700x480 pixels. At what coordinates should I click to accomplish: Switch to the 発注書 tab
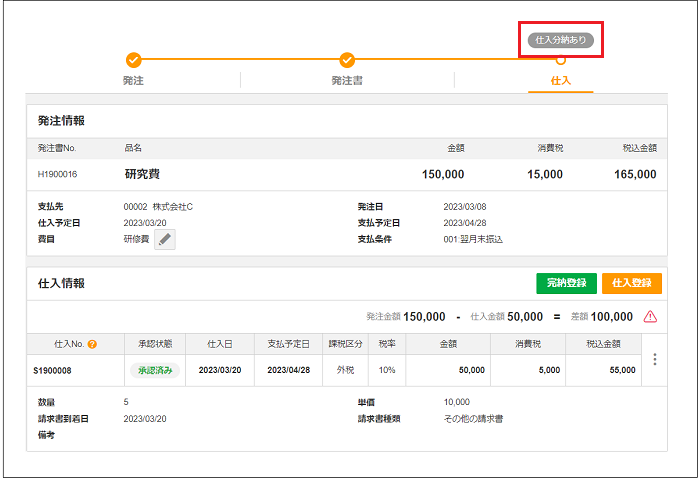347,80
